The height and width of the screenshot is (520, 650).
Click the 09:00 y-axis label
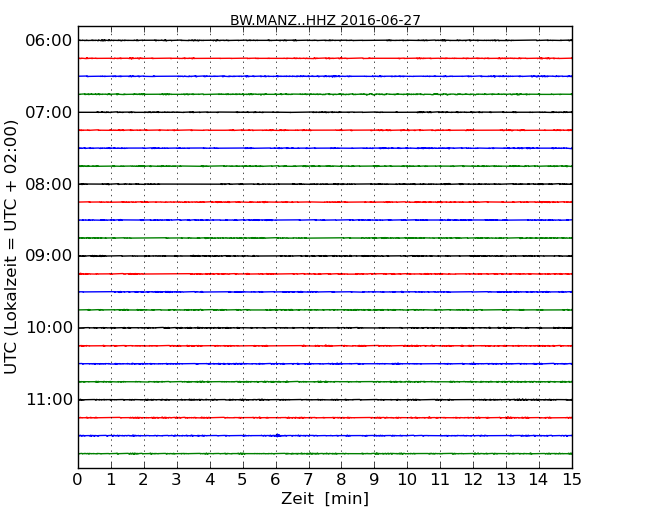coord(49,256)
